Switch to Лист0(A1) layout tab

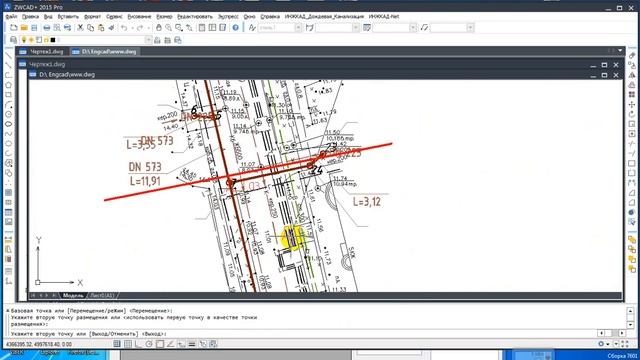point(102,295)
